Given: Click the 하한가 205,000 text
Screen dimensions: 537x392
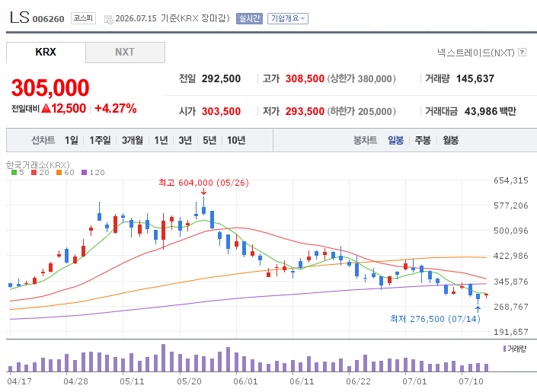Looking at the screenshot, I should [x=361, y=111].
